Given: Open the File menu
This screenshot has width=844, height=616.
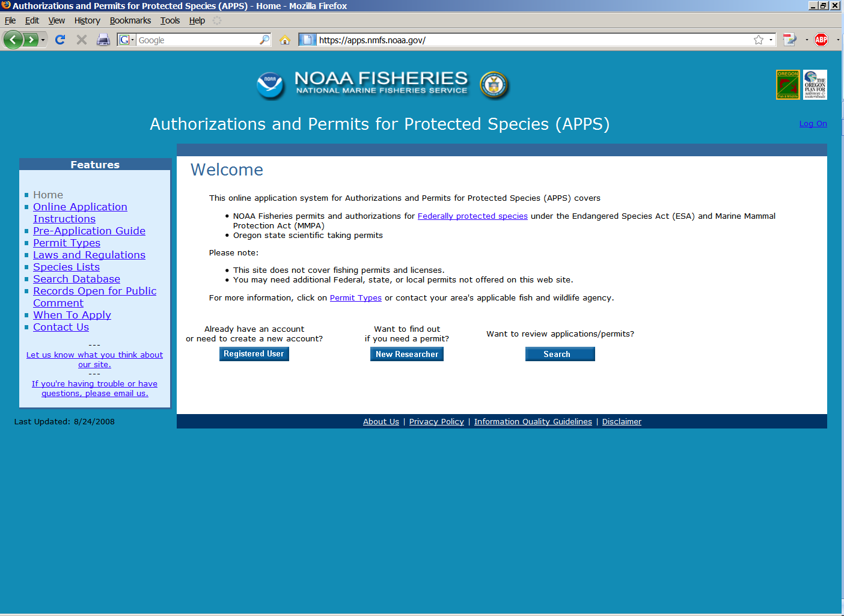Looking at the screenshot, I should tap(10, 20).
